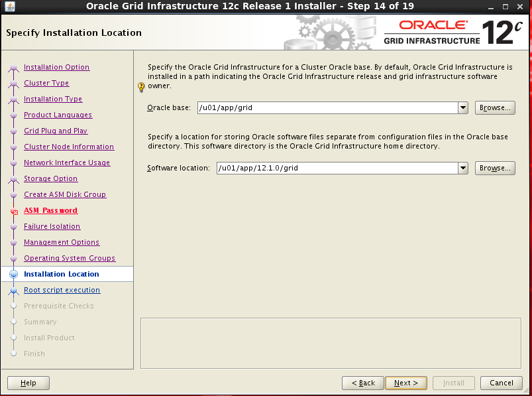Click the Oracle base path field
This screenshot has width=532, height=396.
[x=328, y=107]
